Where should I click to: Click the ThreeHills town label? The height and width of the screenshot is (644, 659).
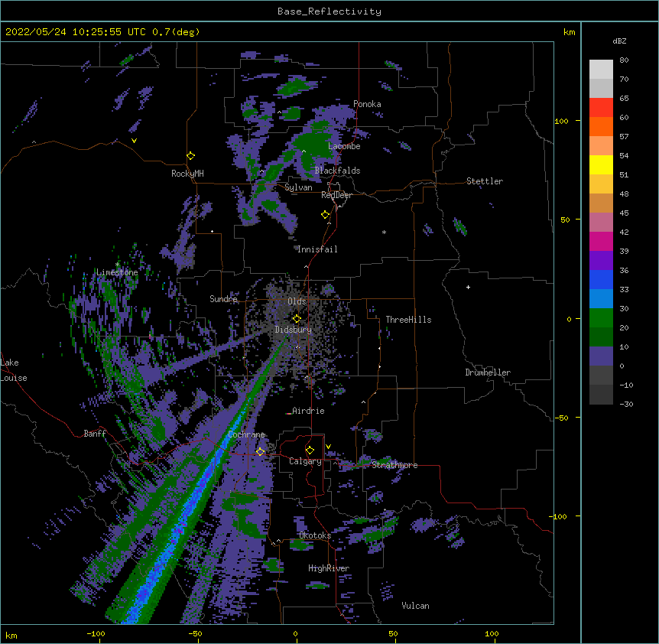tap(408, 320)
